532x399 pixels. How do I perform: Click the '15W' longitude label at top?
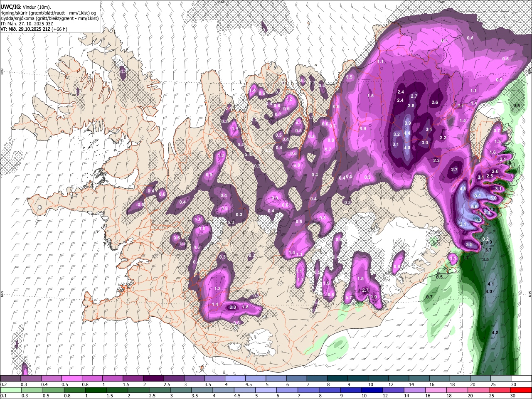(x=440, y=2)
